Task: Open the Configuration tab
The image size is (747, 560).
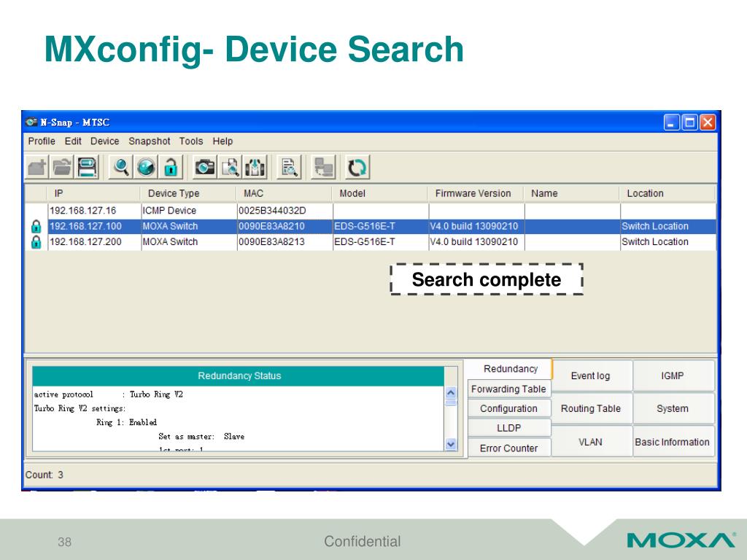Action: [x=508, y=408]
